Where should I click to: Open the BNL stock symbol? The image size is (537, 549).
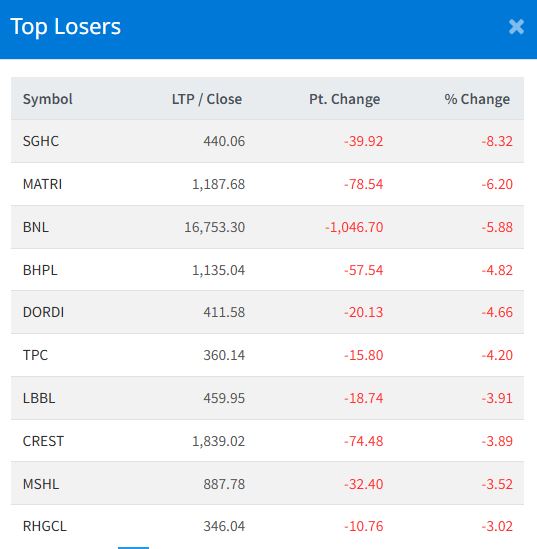coord(36,227)
